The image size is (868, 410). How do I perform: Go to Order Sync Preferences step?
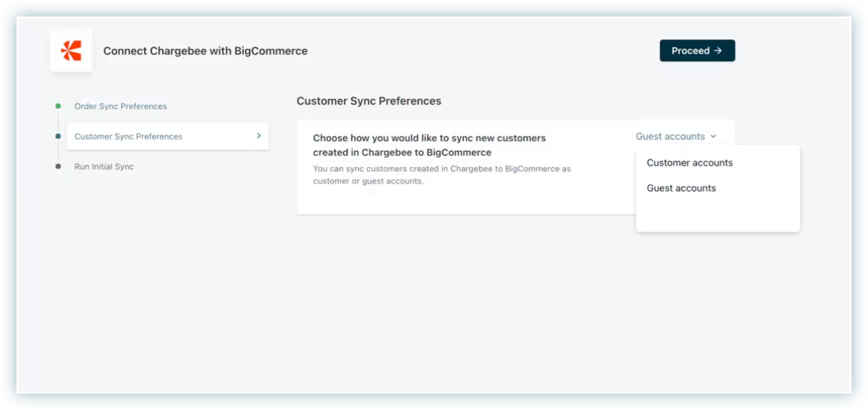(x=120, y=106)
